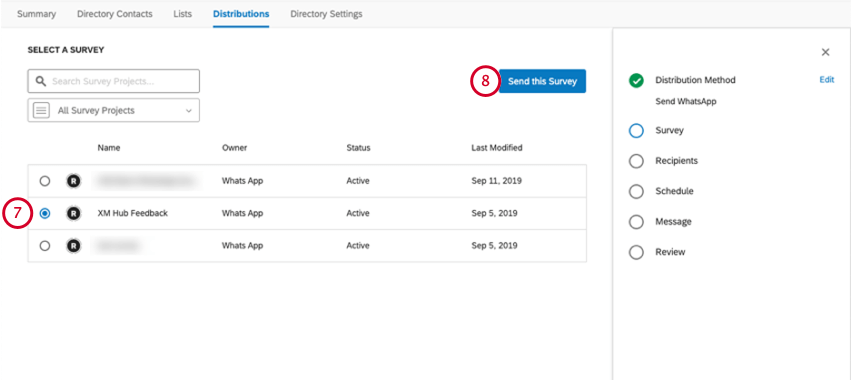Image resolution: width=851 pixels, height=380 pixels.
Task: Click the Message step label
Action: [x=673, y=221]
